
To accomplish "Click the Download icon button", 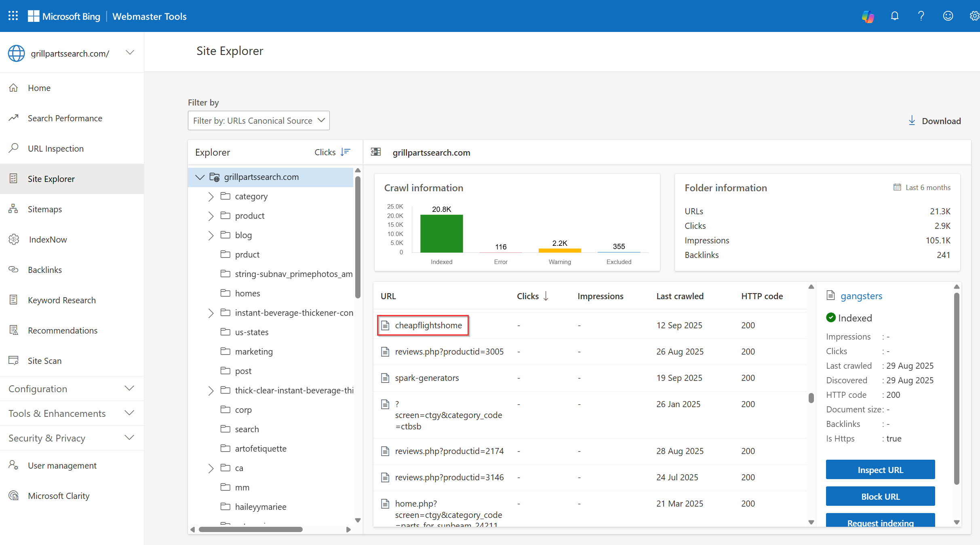I will 912,120.
